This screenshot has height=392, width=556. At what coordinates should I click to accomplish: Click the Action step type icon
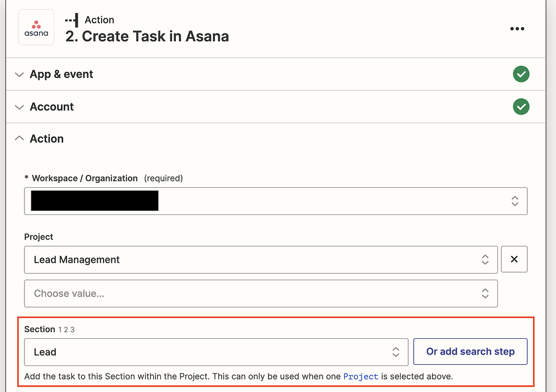pyautogui.click(x=71, y=20)
